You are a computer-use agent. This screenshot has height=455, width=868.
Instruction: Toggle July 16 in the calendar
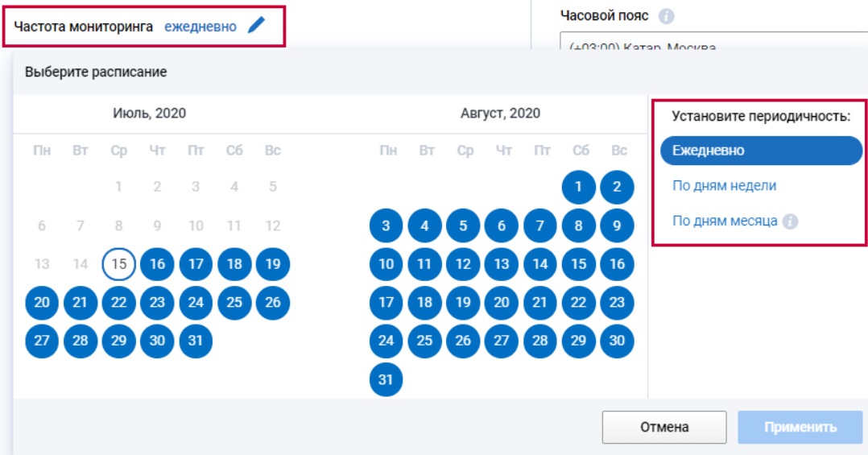[x=157, y=264]
